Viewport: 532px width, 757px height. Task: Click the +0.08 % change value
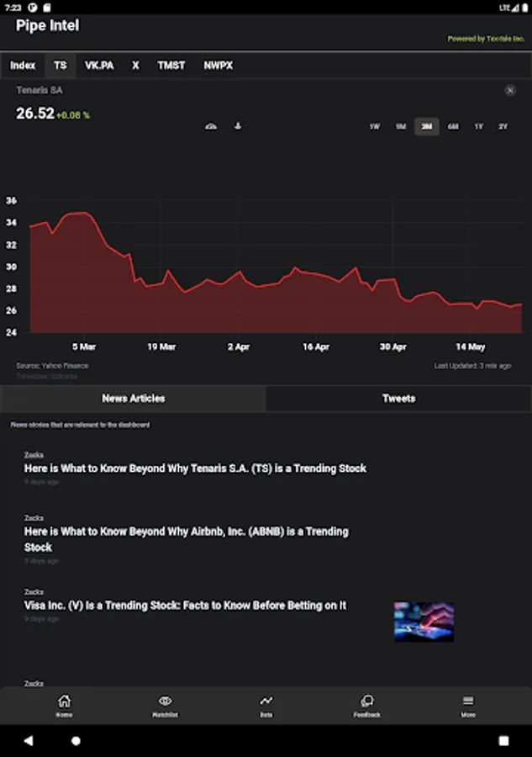click(x=73, y=115)
